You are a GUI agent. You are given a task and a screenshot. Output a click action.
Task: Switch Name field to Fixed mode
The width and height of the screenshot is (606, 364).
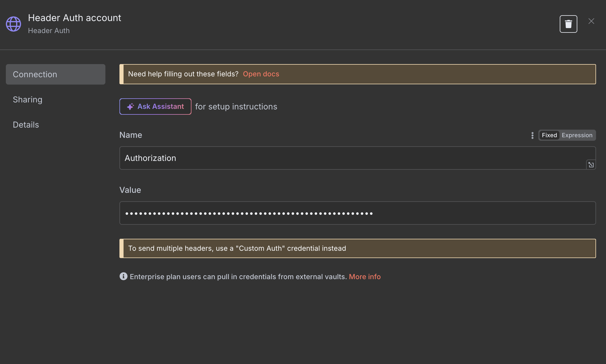pos(549,135)
